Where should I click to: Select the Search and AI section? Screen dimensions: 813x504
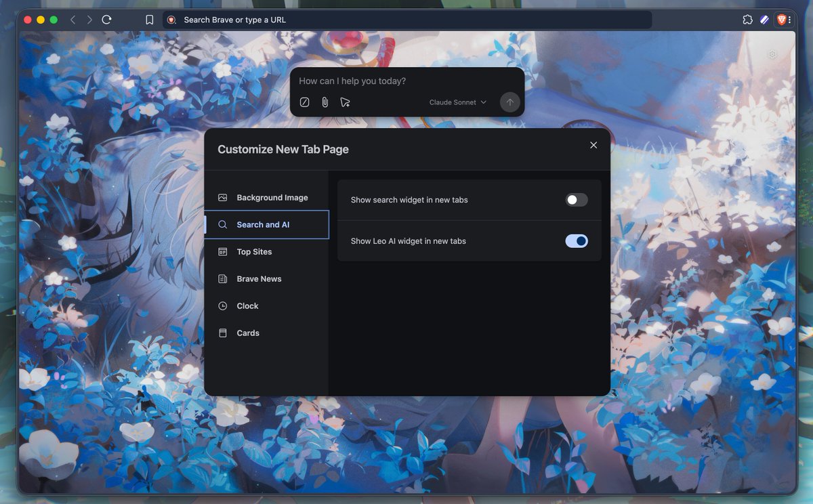coord(266,225)
